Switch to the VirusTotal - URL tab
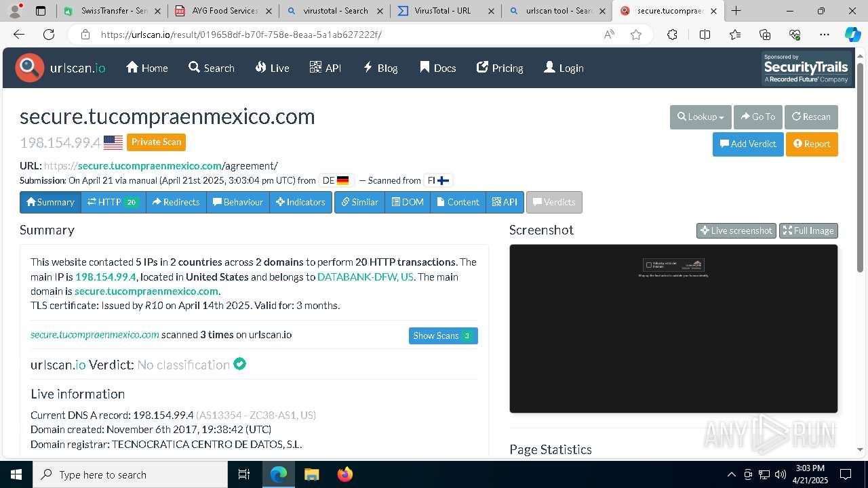 tap(446, 11)
